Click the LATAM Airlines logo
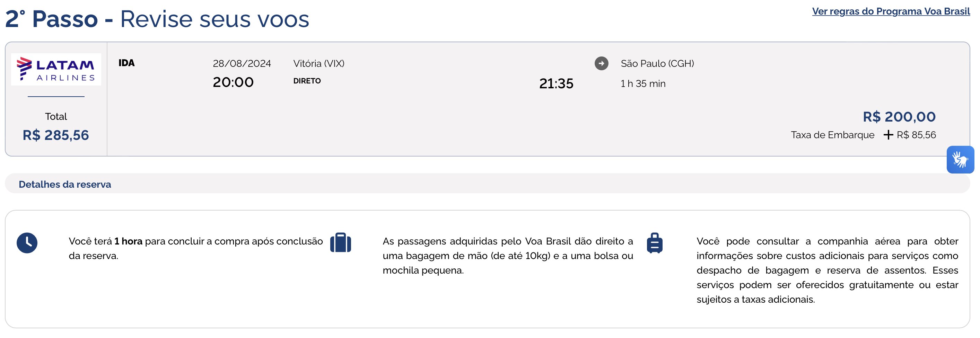 pyautogui.click(x=56, y=69)
